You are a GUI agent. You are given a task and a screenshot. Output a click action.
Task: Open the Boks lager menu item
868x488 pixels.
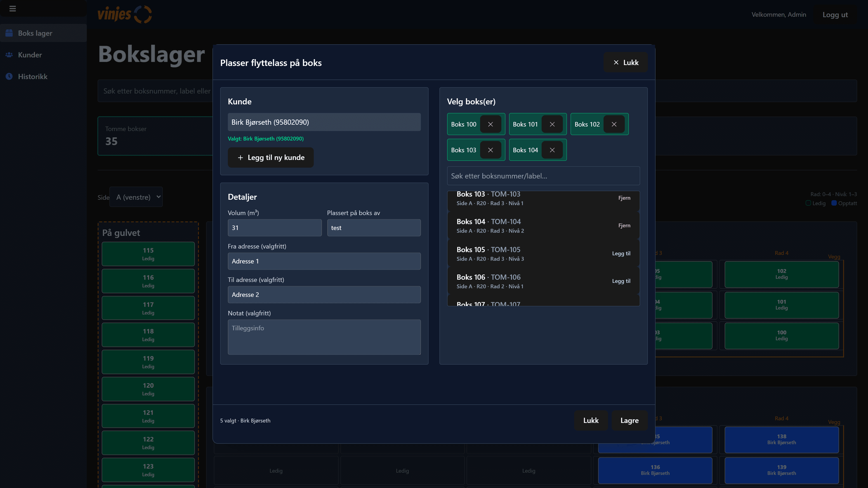click(35, 33)
